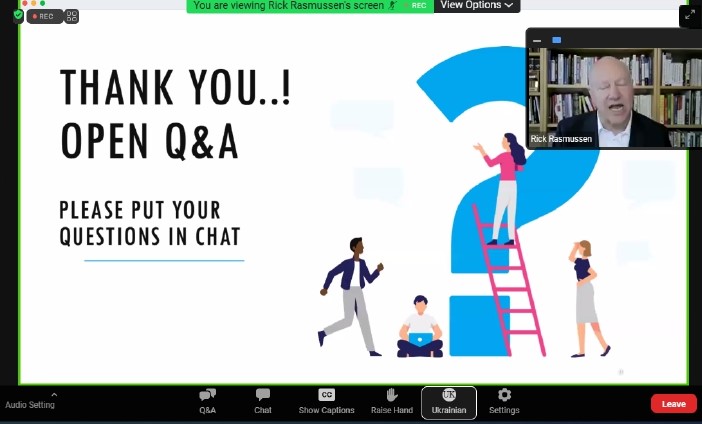The image size is (702, 424).
Task: Expand the Audio Setting caret
Action: (x=54, y=395)
